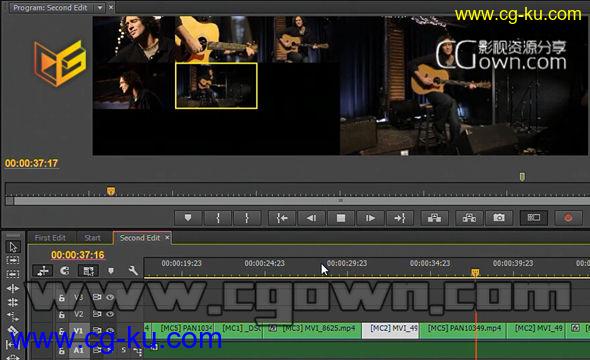This screenshot has width=590, height=360.
Task: Open timeline display settings wrench
Action: point(133,270)
